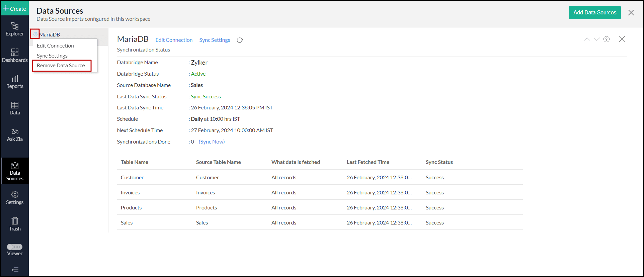Open the Explorer sidebar icon
Image resolution: width=644 pixels, height=277 pixels.
click(15, 29)
